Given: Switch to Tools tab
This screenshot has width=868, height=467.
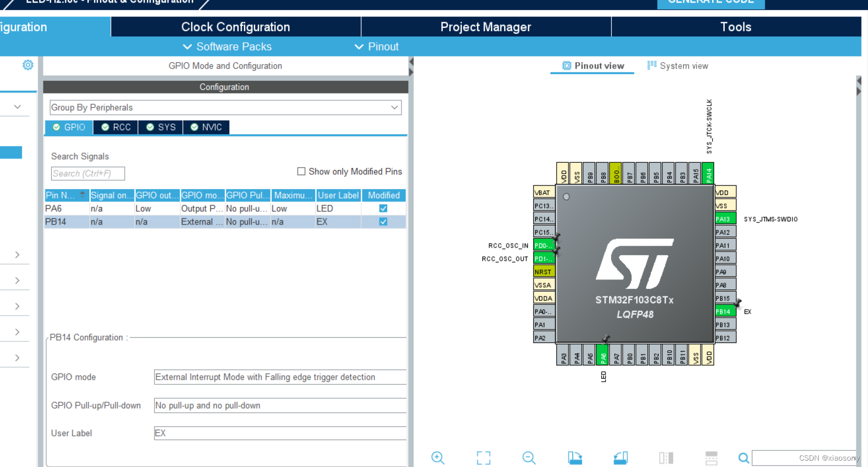Looking at the screenshot, I should point(736,27).
